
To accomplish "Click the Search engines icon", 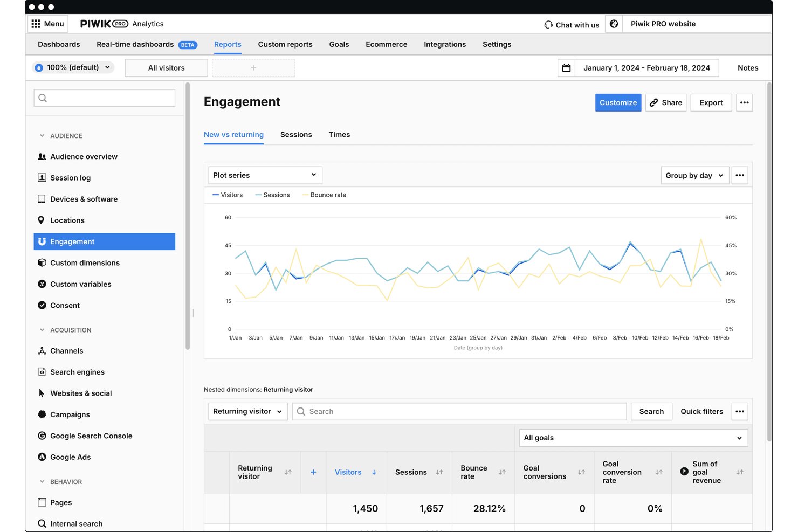I will click(42, 372).
